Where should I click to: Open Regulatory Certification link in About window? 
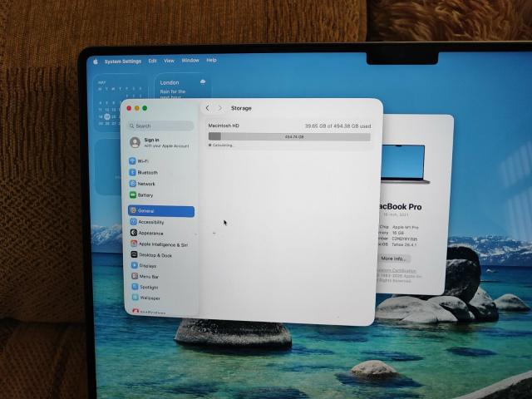click(x=397, y=271)
